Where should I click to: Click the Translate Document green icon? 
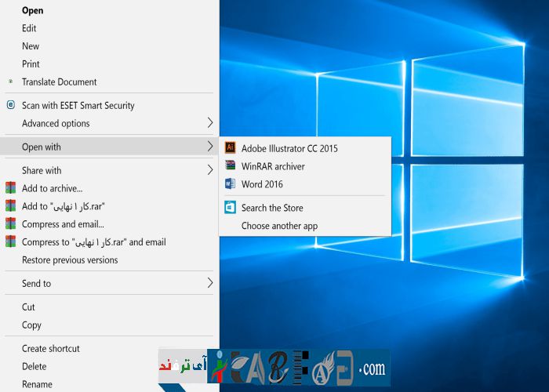pyautogui.click(x=11, y=82)
